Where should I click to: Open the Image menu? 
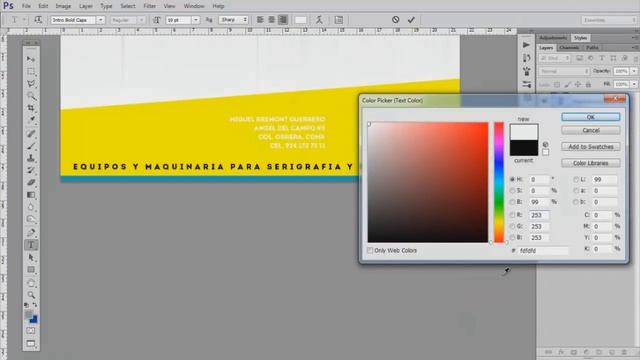coord(63,6)
